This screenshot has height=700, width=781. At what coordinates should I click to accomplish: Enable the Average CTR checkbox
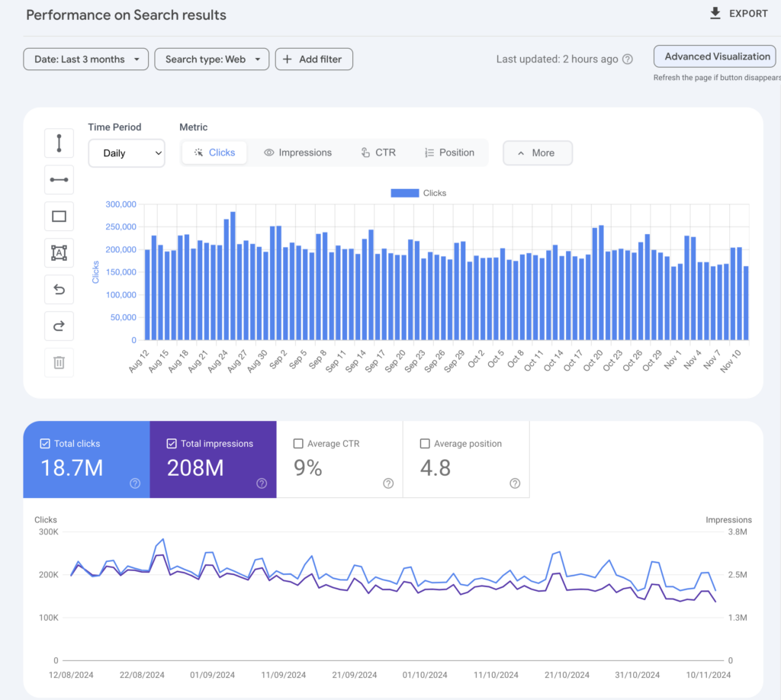coord(298,444)
